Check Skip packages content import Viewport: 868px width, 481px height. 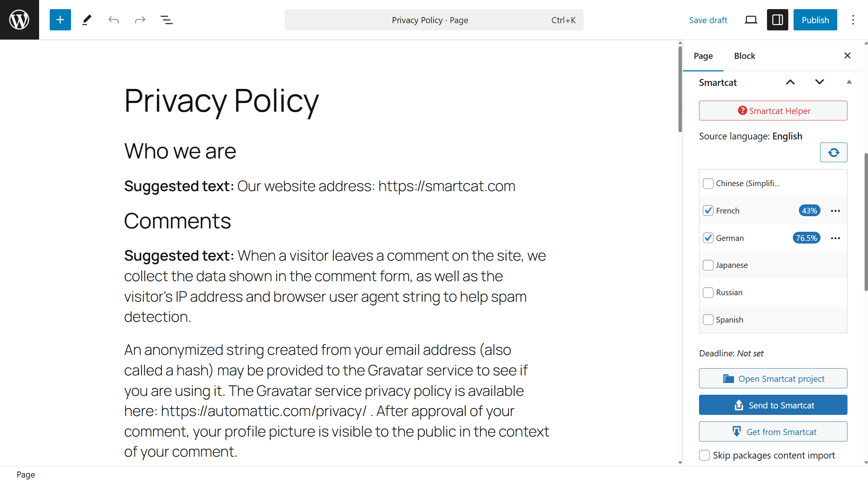[x=704, y=455]
